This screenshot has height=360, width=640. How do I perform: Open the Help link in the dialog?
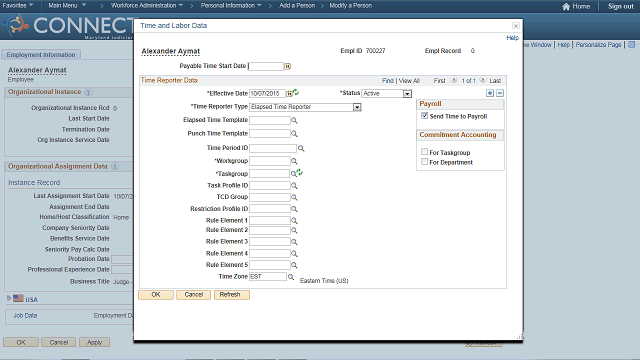coord(512,38)
